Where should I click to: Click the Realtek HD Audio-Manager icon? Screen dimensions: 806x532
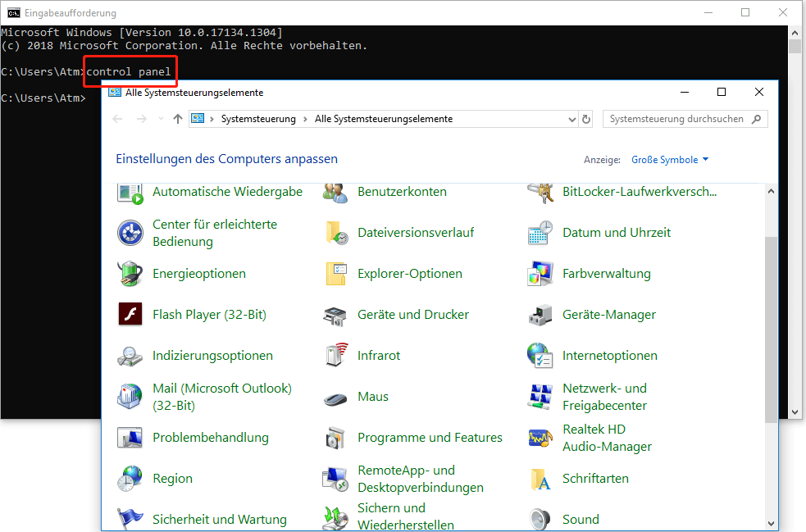point(540,438)
